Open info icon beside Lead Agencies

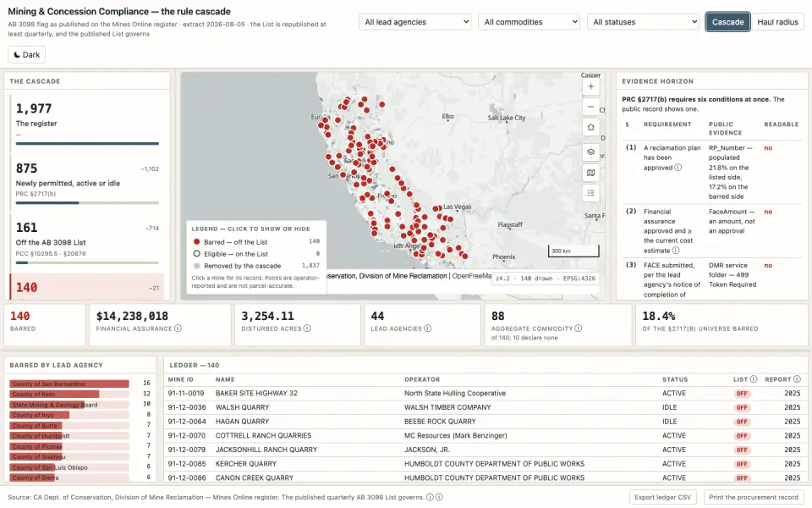(x=428, y=329)
